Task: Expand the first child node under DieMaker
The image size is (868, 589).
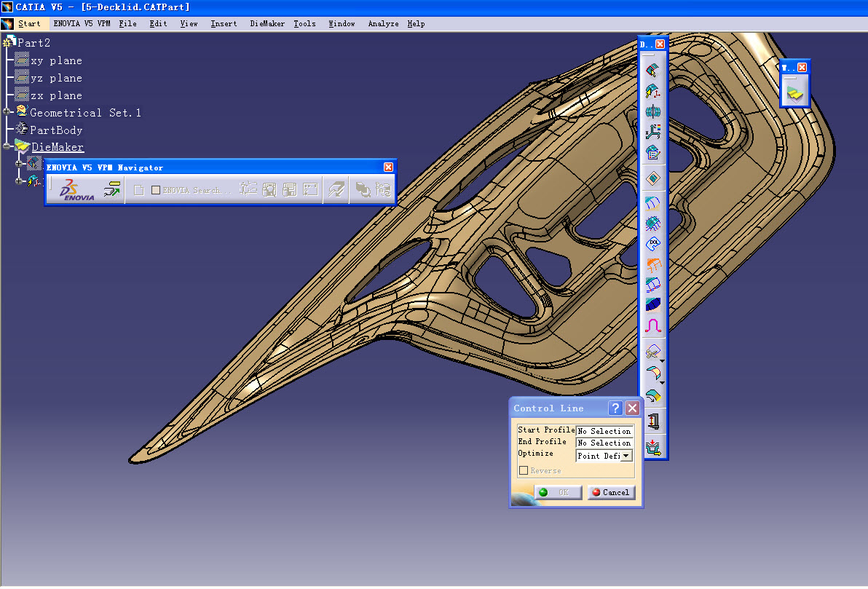Action: click(19, 164)
